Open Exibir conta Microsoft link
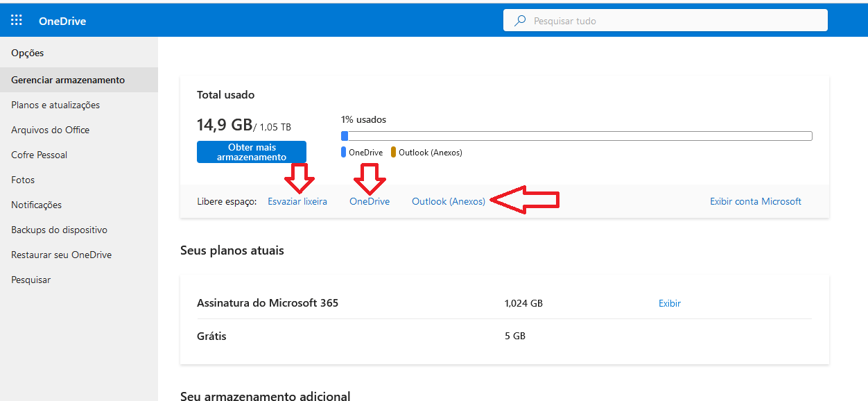 click(x=756, y=201)
